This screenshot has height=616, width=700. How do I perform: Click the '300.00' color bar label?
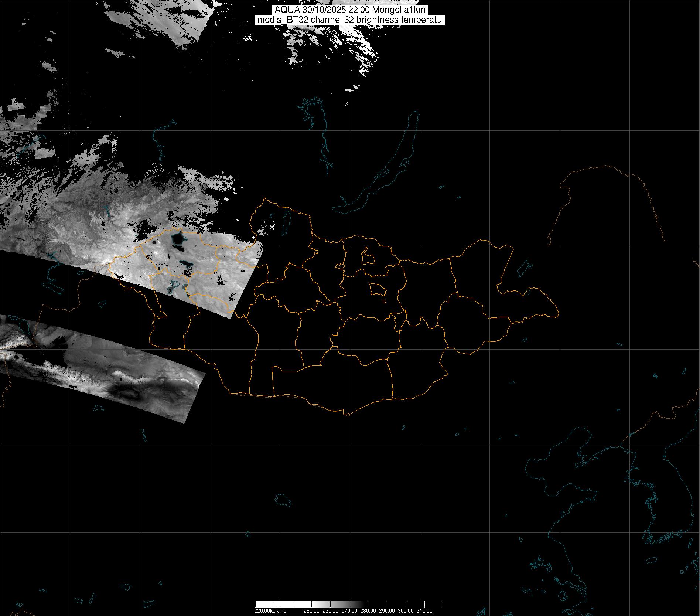coord(406,611)
